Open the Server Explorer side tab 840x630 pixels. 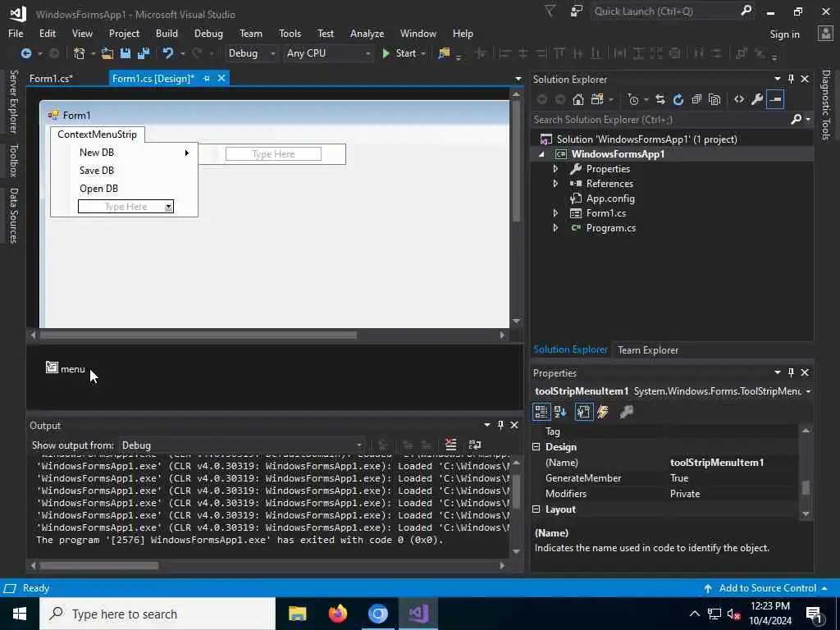pyautogui.click(x=14, y=102)
